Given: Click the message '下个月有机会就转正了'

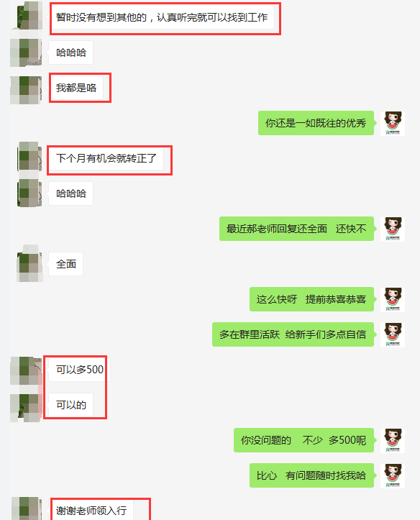Looking at the screenshot, I should [x=106, y=158].
